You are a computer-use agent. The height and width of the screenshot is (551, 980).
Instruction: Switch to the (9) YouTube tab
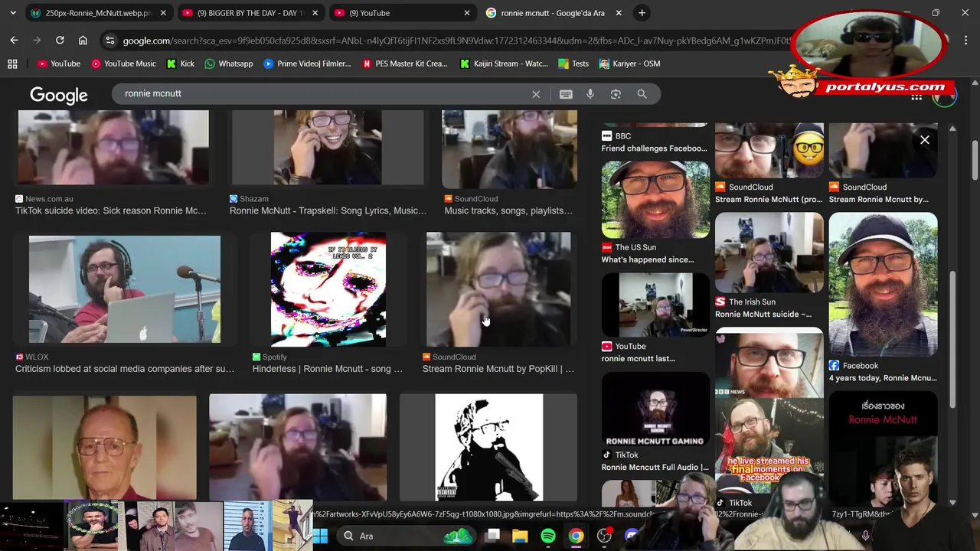tap(402, 13)
